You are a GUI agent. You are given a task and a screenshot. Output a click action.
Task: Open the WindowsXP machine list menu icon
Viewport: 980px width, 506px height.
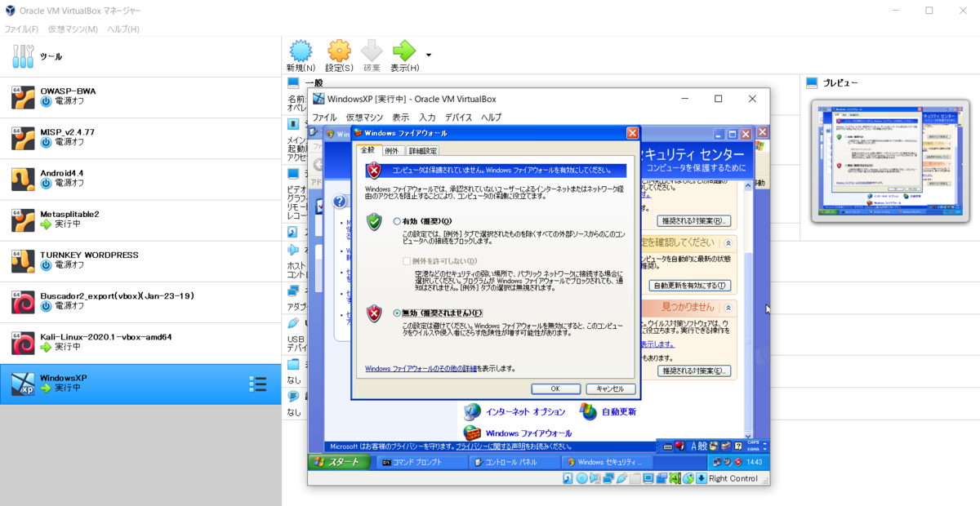point(257,384)
